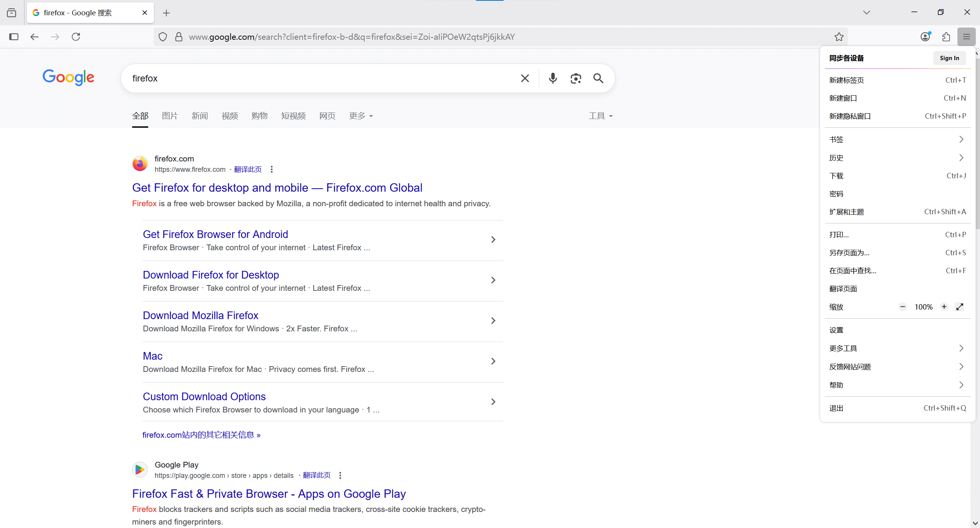
Task: Expand the 书签 submenu
Action: [x=897, y=140]
